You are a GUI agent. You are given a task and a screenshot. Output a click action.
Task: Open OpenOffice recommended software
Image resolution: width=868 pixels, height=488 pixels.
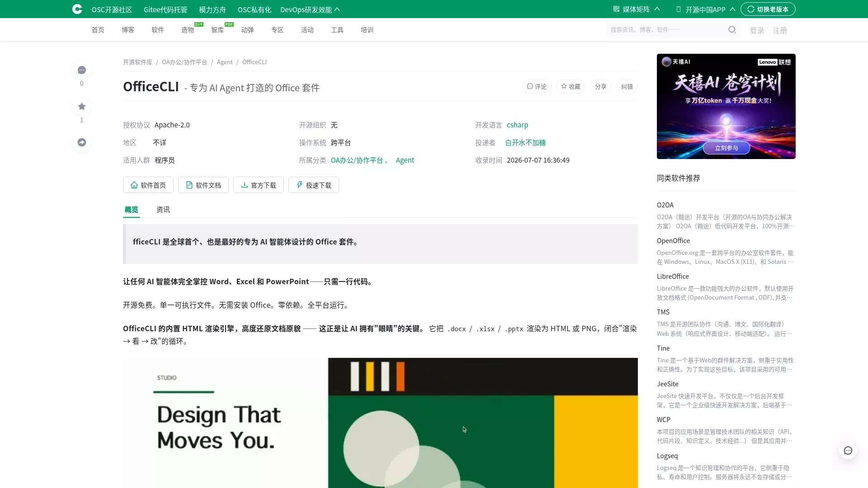point(673,240)
